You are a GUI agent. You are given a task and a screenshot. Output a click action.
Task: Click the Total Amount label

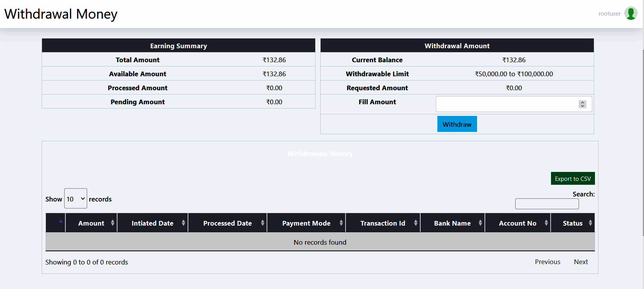coord(137,60)
